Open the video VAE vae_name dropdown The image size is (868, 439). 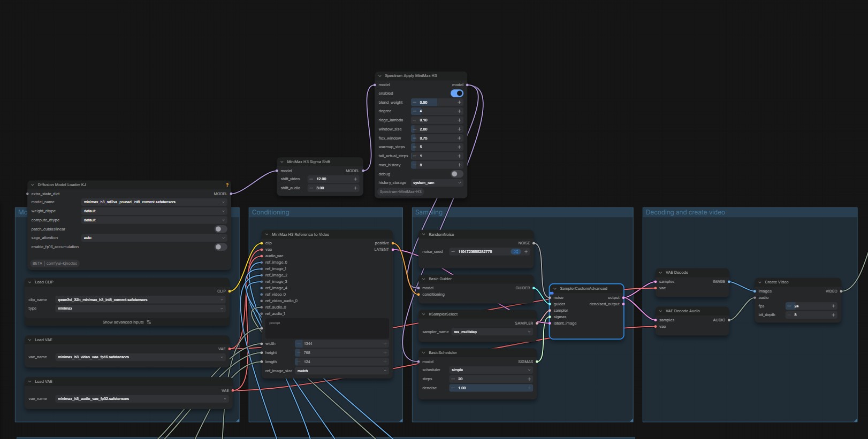141,357
